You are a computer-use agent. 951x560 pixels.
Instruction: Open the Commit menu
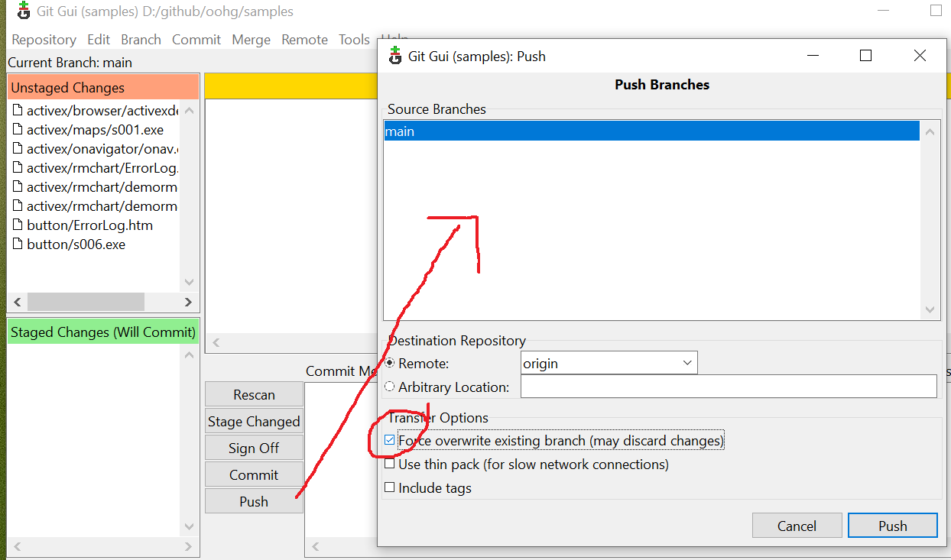point(196,40)
